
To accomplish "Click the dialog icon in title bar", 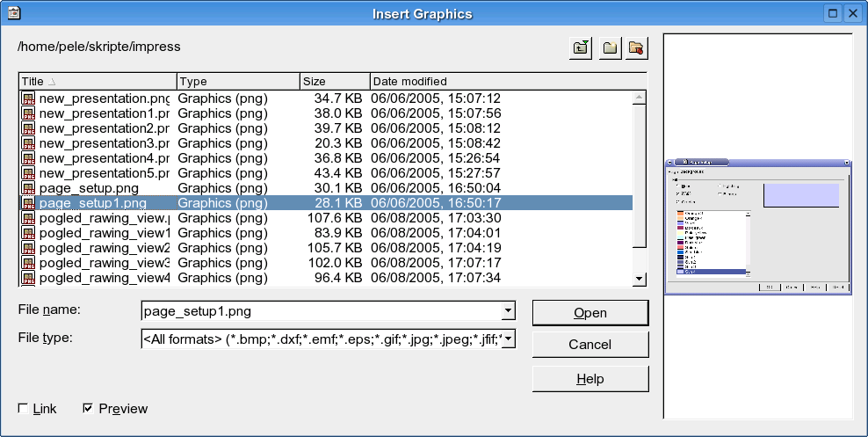I will click(x=14, y=12).
